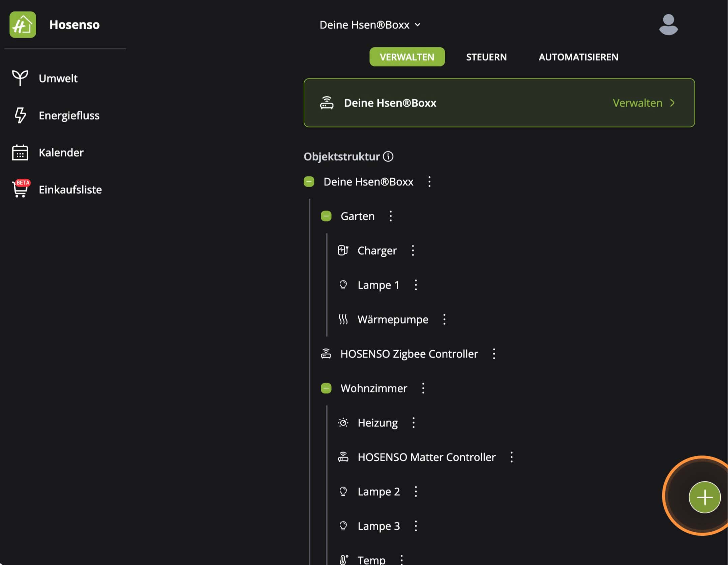Switch to the STEUERN tab

[x=486, y=57]
